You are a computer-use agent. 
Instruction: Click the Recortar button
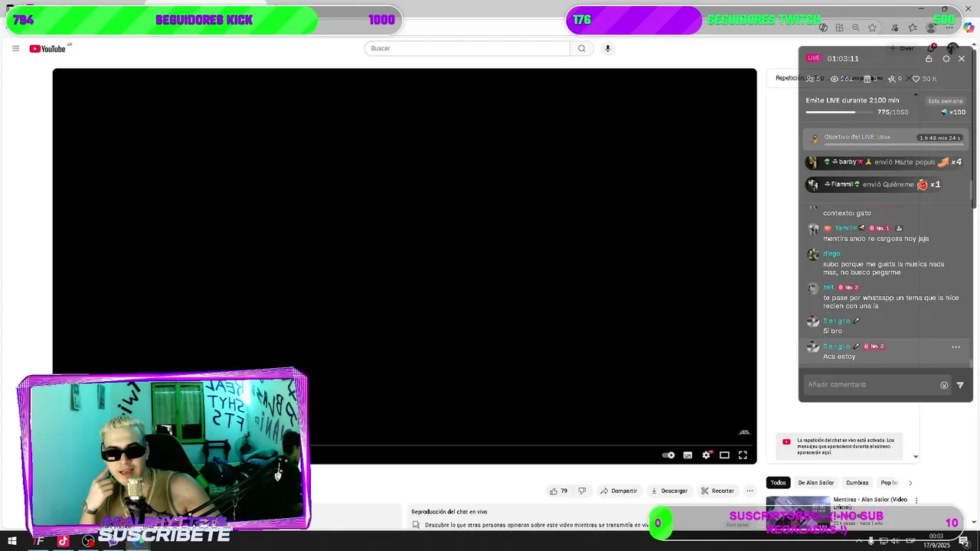pyautogui.click(x=717, y=491)
